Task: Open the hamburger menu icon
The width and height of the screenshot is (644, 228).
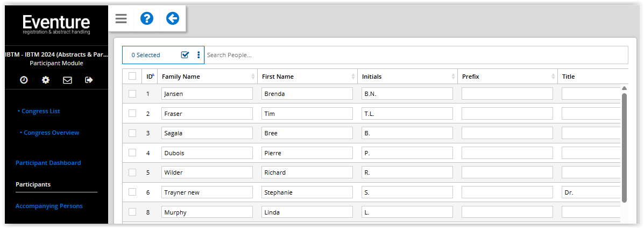Action: (x=121, y=18)
